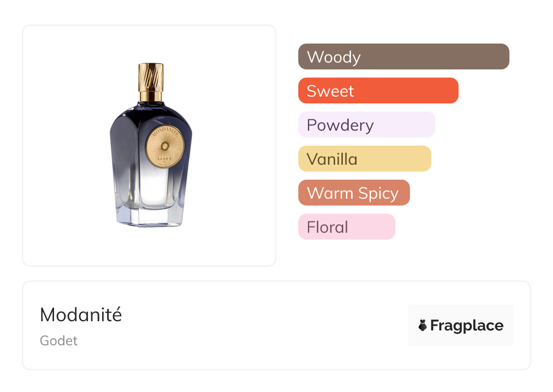Select the Warm Spicy accord bar
The image size is (553, 392).
354,193
